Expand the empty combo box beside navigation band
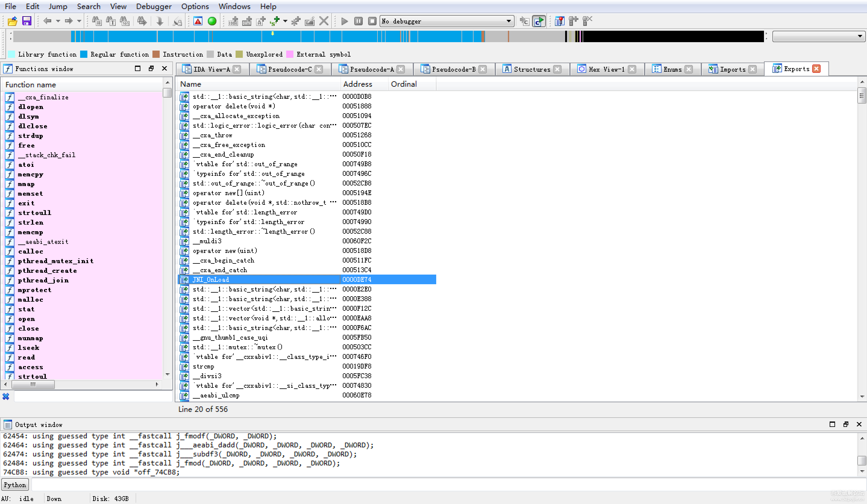Viewport: 867px width, 504px height. pos(859,36)
